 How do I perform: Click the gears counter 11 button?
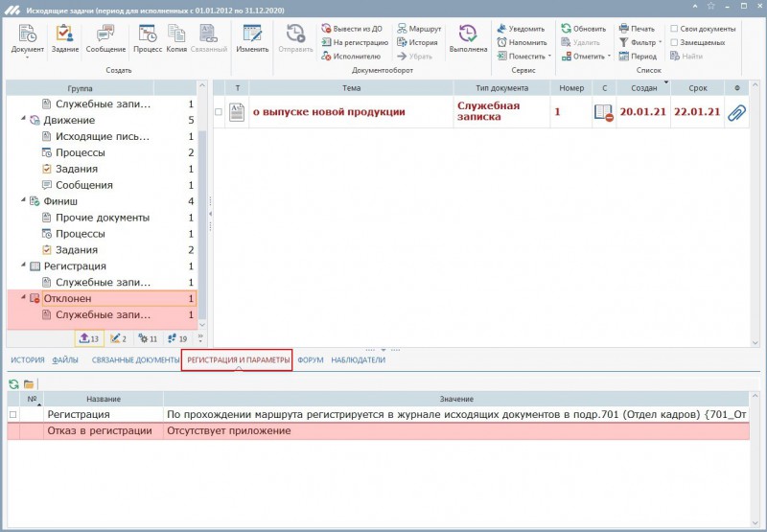pyautogui.click(x=148, y=338)
